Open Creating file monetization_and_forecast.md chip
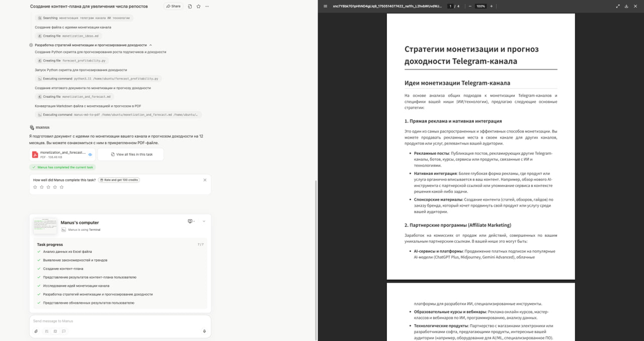The width and height of the screenshot is (644, 341). pyautogui.click(x=74, y=97)
